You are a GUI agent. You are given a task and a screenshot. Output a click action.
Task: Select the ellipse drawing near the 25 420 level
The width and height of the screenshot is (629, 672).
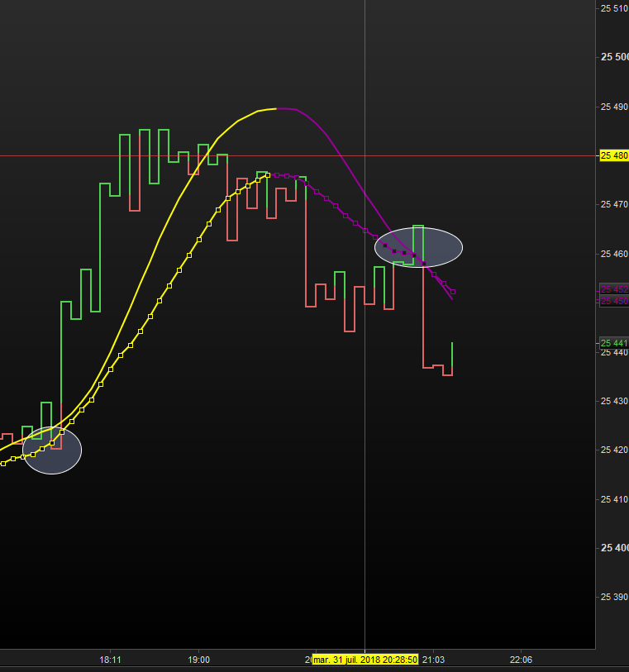pos(52,450)
